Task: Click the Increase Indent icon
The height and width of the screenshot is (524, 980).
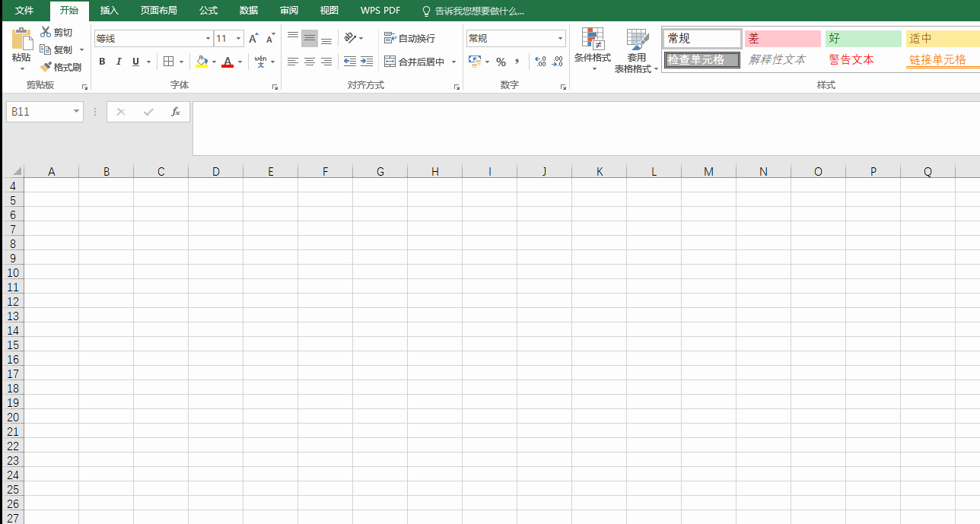Action: (x=367, y=62)
